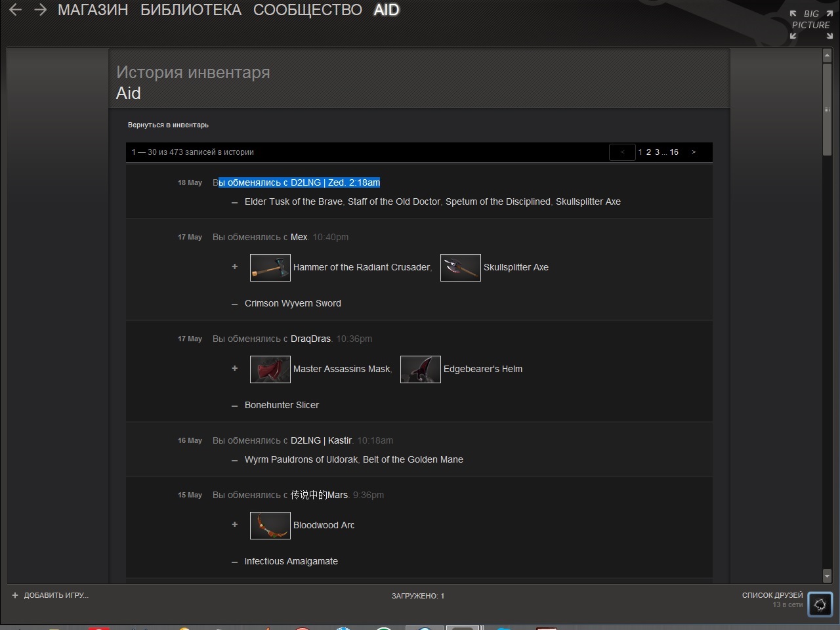The width and height of the screenshot is (840, 630).
Task: Click the friends list avatar icon
Action: [820, 604]
